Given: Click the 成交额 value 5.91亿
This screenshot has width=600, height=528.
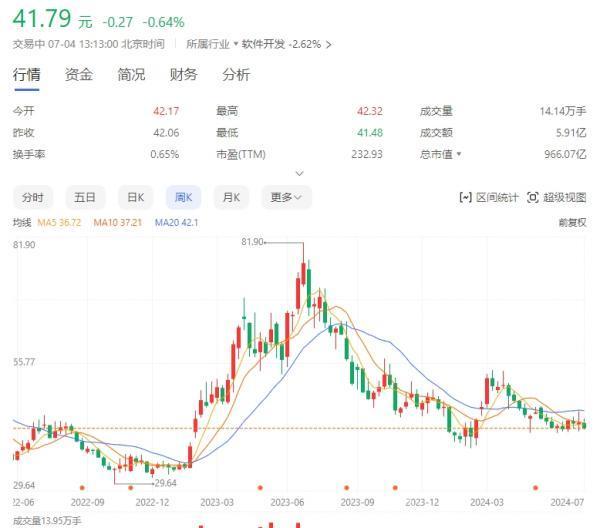Looking at the screenshot, I should click(x=571, y=133).
